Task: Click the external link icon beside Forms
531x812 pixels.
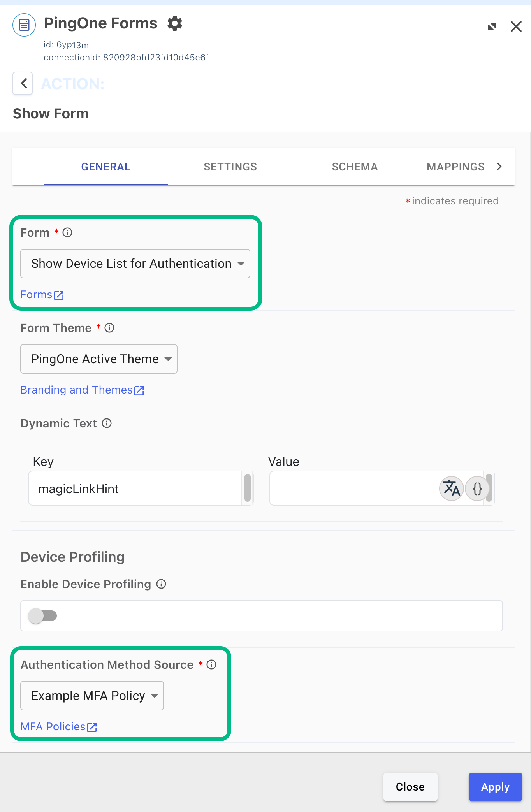Action: [x=59, y=295]
